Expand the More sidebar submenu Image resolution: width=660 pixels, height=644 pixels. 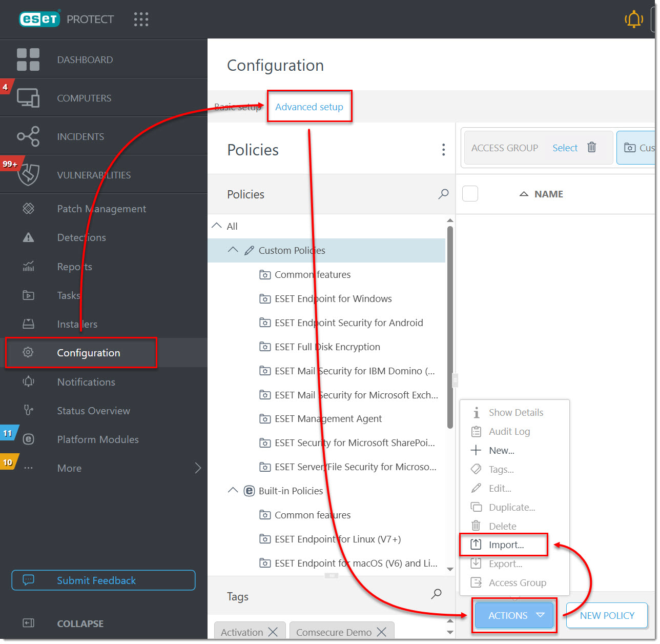(198, 468)
